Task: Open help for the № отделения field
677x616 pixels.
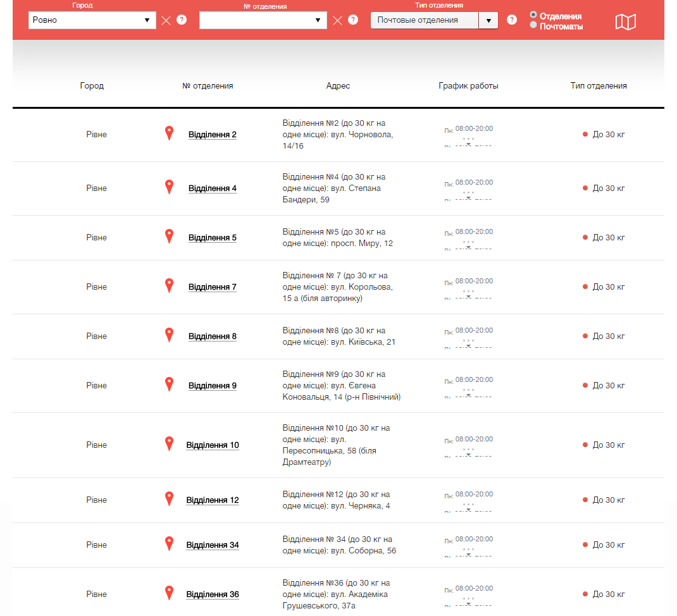Action: coord(353,20)
